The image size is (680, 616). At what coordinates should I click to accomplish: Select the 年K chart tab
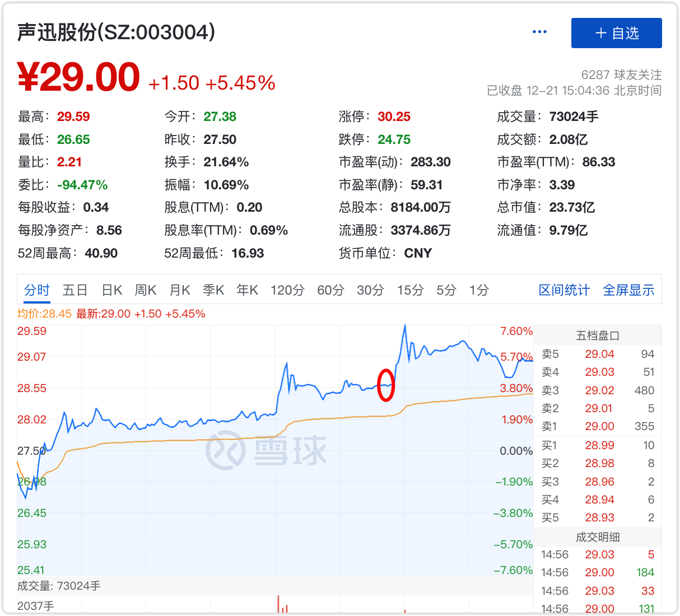(247, 290)
